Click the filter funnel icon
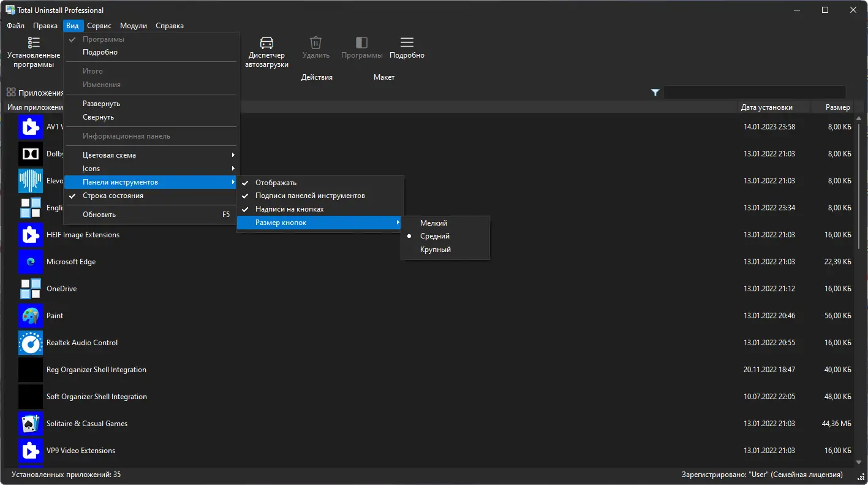This screenshot has height=485, width=868. [x=655, y=93]
